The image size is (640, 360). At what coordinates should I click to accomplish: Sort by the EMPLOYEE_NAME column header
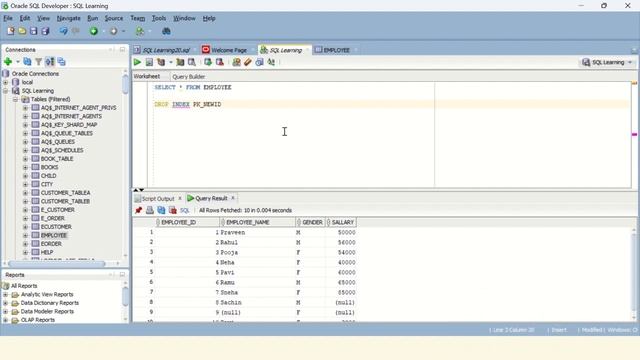[x=258, y=222]
